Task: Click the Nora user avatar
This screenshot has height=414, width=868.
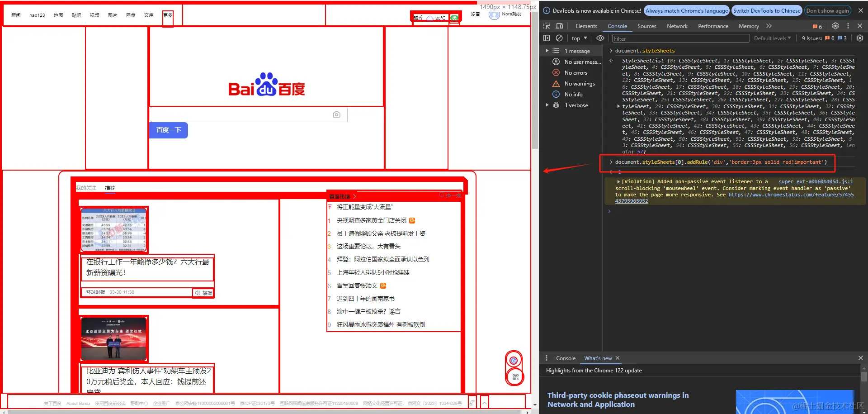Action: click(494, 14)
